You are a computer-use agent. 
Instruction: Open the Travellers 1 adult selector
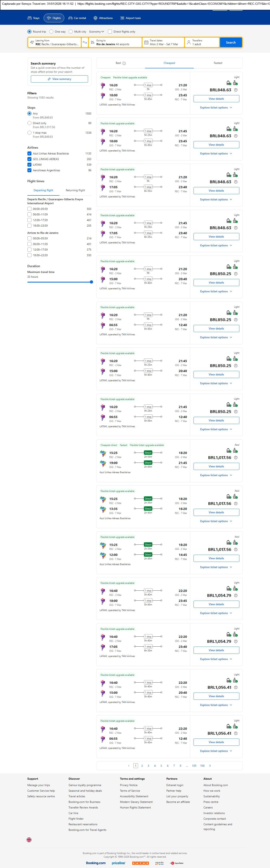click(x=202, y=42)
